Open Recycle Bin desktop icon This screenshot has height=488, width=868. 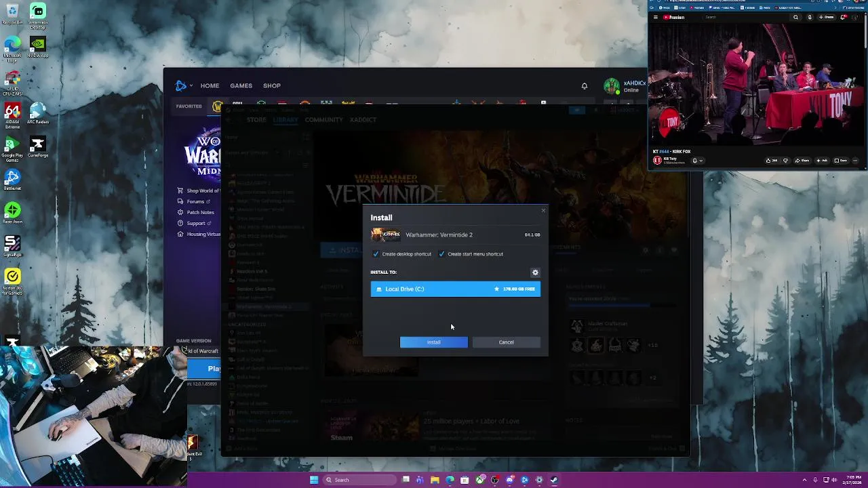pyautogui.click(x=12, y=14)
